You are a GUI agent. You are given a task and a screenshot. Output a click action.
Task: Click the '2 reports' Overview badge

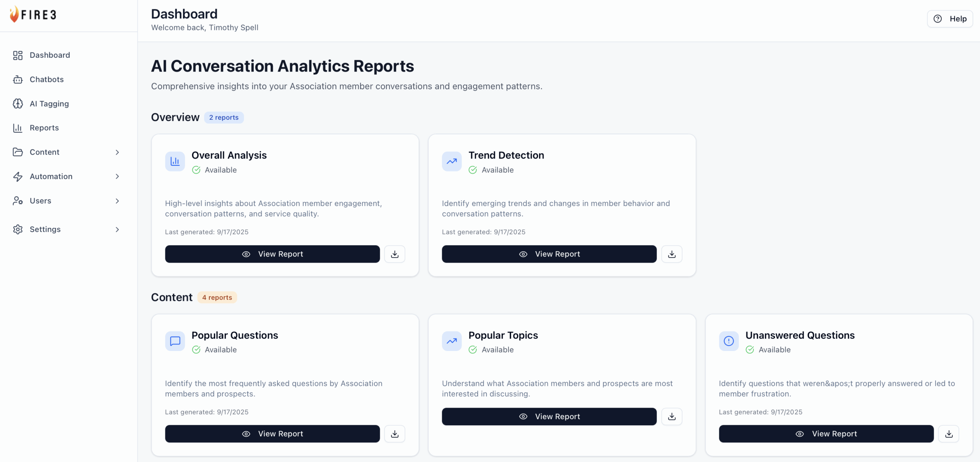point(224,118)
